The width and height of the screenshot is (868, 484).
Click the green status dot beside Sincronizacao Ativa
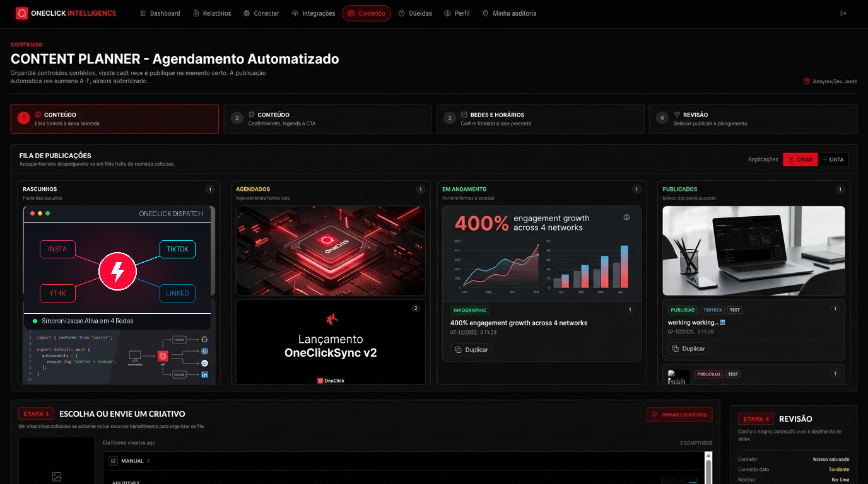click(35, 321)
